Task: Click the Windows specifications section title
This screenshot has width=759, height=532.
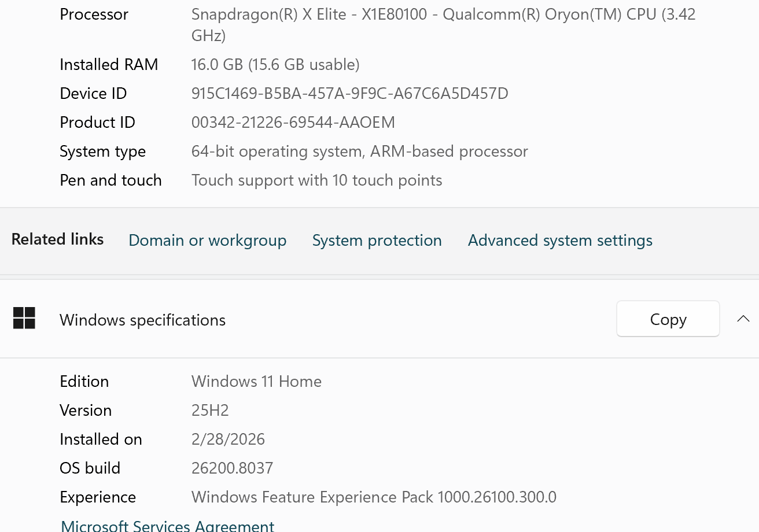Action: click(142, 320)
